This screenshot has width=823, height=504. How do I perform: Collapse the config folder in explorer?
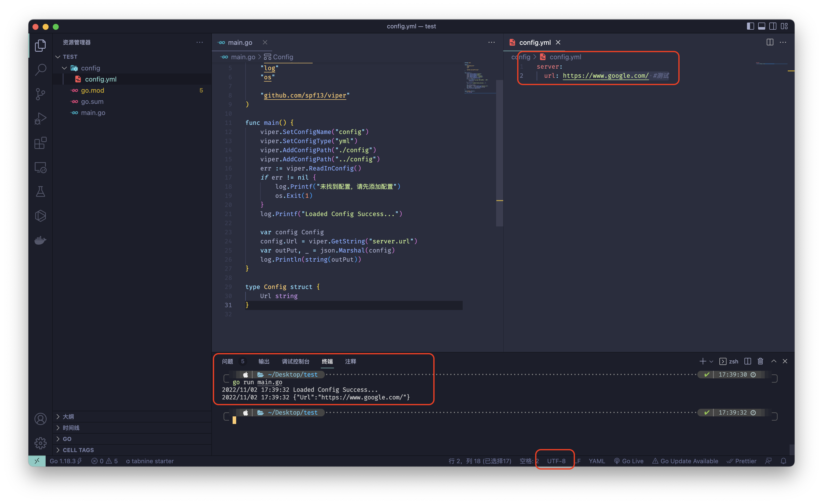(x=132, y=68)
